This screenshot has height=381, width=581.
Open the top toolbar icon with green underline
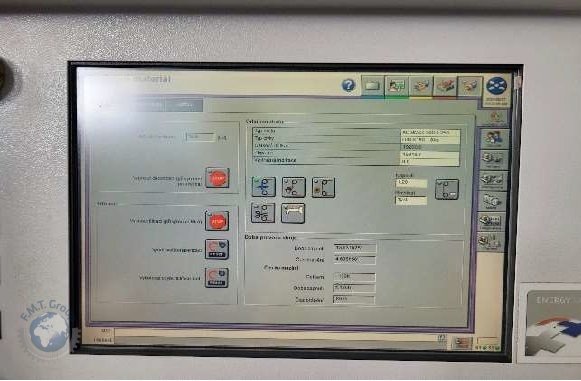[396, 86]
